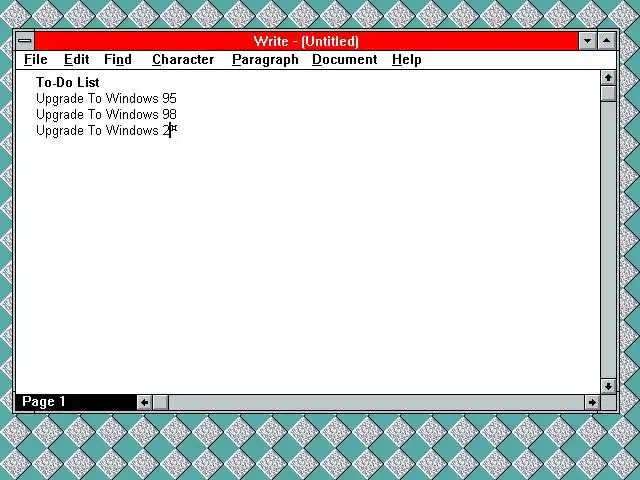Click the vertical scrollbar down arrow
640x480 pixels.
(x=608, y=386)
